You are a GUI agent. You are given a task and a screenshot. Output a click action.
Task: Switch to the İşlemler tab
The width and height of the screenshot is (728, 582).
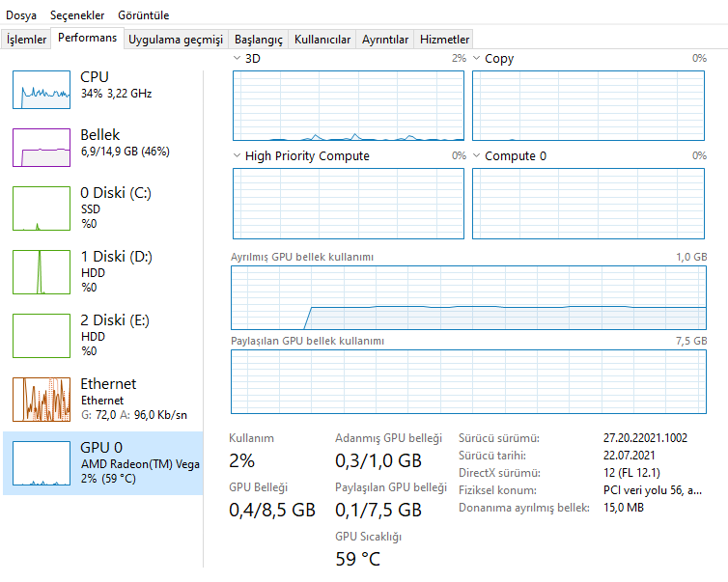pyautogui.click(x=27, y=40)
